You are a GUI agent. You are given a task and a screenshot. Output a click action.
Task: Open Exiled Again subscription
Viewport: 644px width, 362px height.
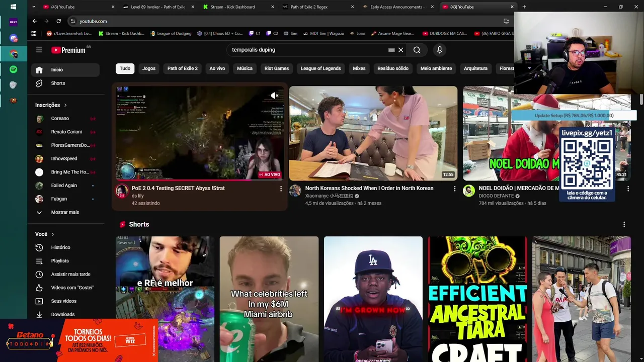[65, 186]
